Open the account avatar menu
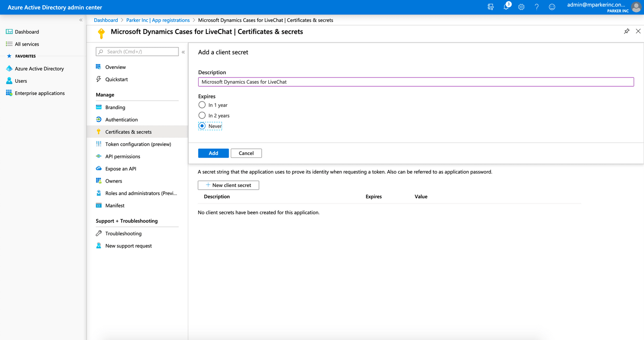 (x=636, y=7)
